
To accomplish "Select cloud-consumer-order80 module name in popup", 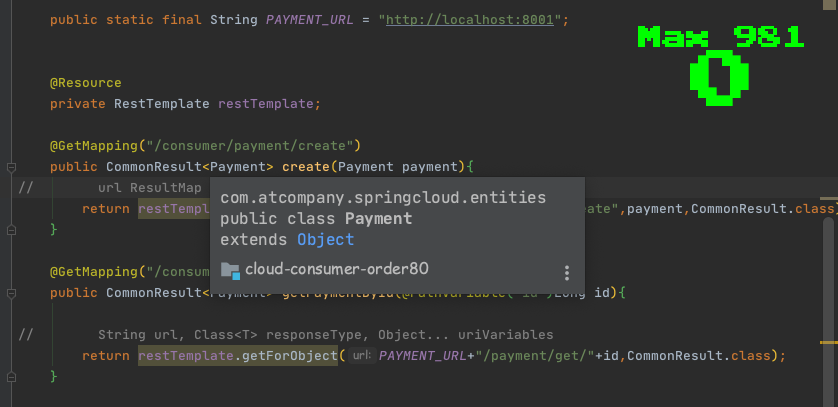I will [337, 269].
